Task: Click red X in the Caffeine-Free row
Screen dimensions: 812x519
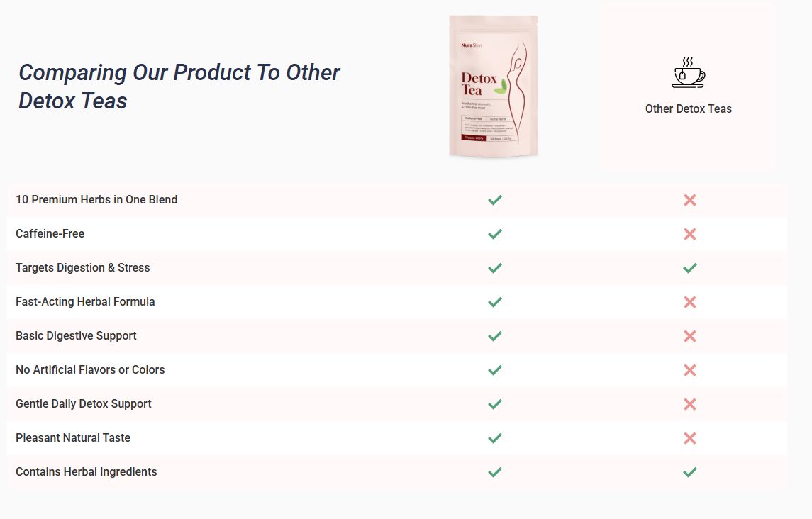Action: 690,234
